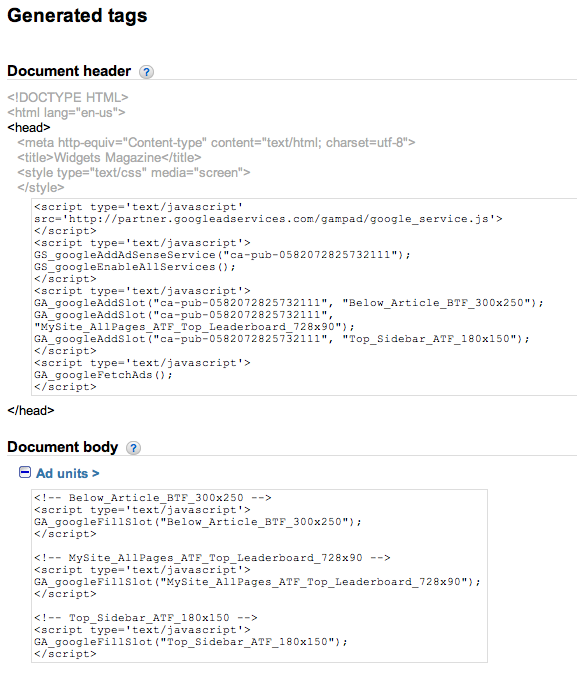Click the GS_googleAddAdSenseService ca-pub line
Image resolution: width=577 pixels, height=689 pixels.
222,255
